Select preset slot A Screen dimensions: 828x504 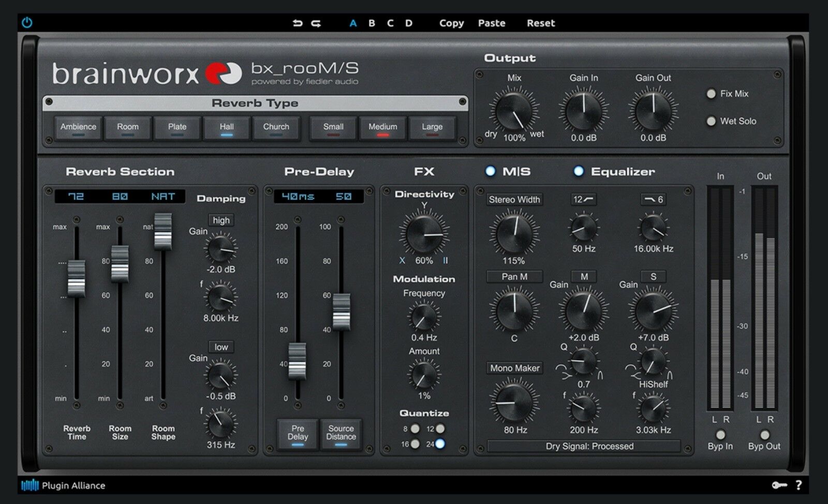point(353,23)
